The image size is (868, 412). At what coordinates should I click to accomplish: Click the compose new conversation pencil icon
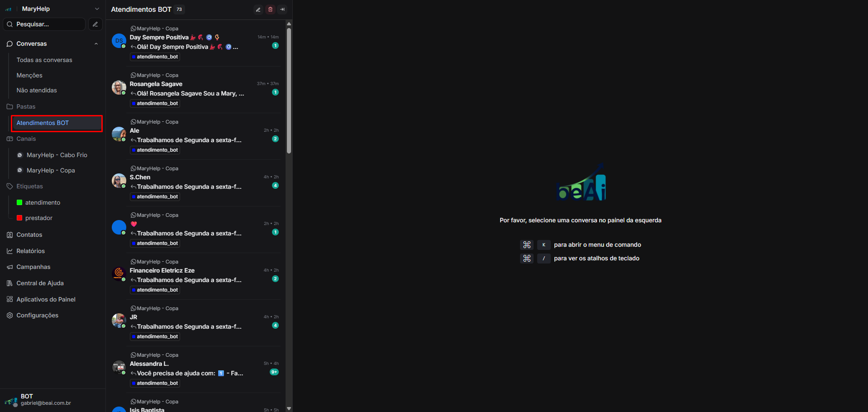click(95, 24)
